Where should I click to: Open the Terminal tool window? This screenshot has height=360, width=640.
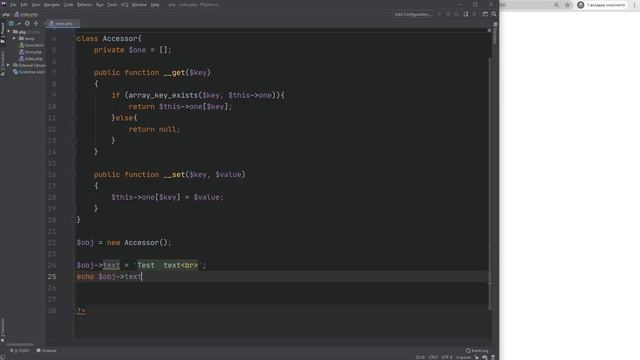(47, 351)
